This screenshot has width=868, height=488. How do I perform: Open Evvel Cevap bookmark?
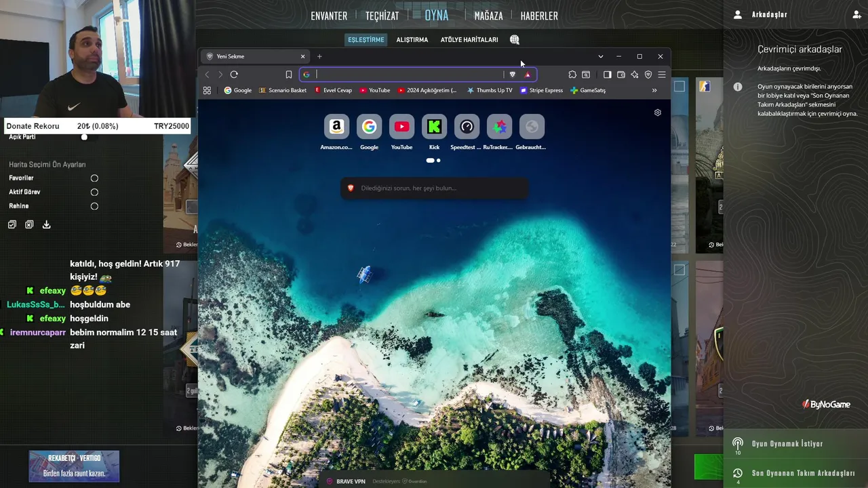pyautogui.click(x=333, y=90)
